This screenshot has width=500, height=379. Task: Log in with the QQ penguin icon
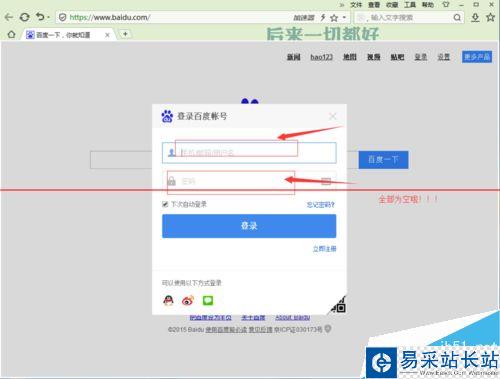[168, 300]
